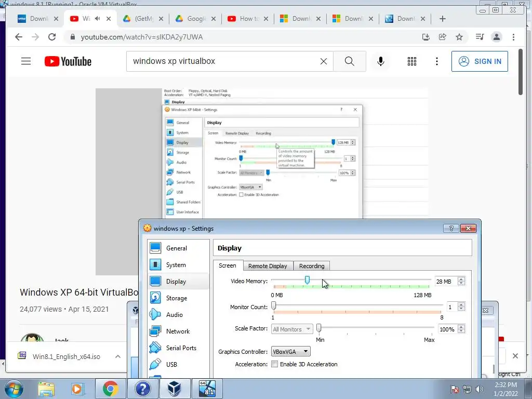Screen dimensions: 532x399
Task: Close the downloads bar
Action: tap(515, 356)
